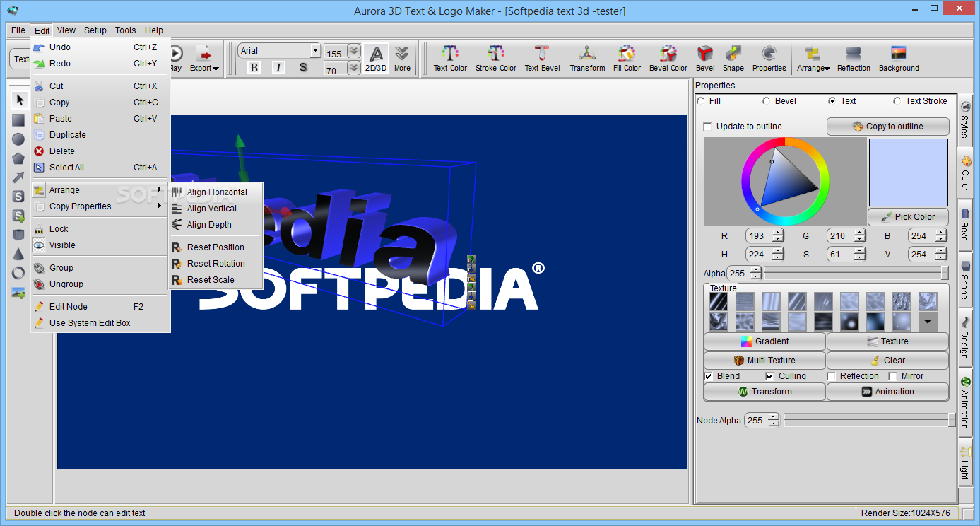The height and width of the screenshot is (526, 980).
Task: Click the Clear texture button
Action: point(887,361)
